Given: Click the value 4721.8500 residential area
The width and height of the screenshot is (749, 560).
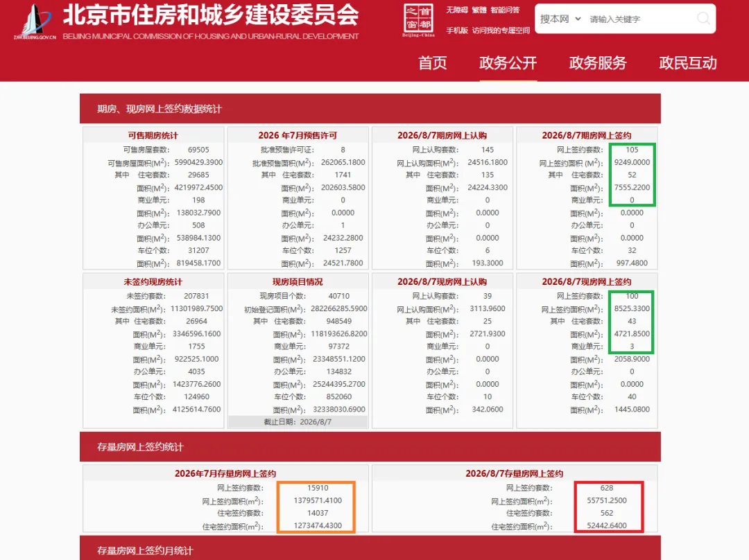Looking at the screenshot, I should pyautogui.click(x=632, y=333).
